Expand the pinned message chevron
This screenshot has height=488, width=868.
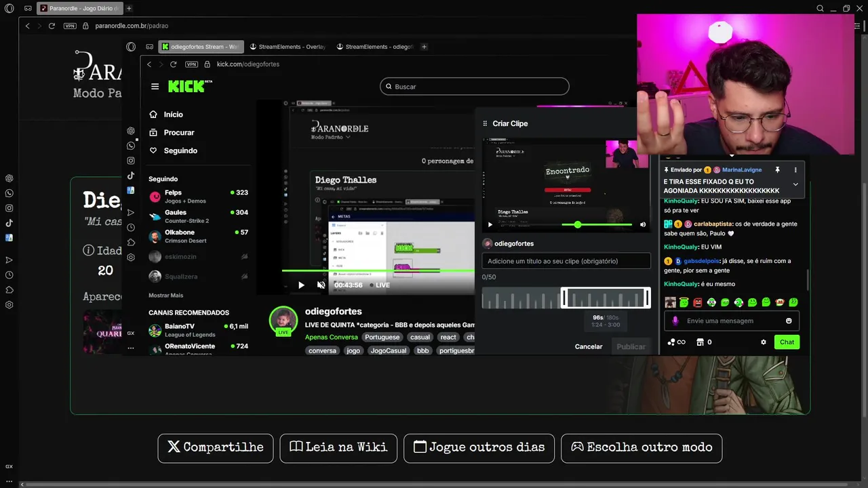click(795, 184)
